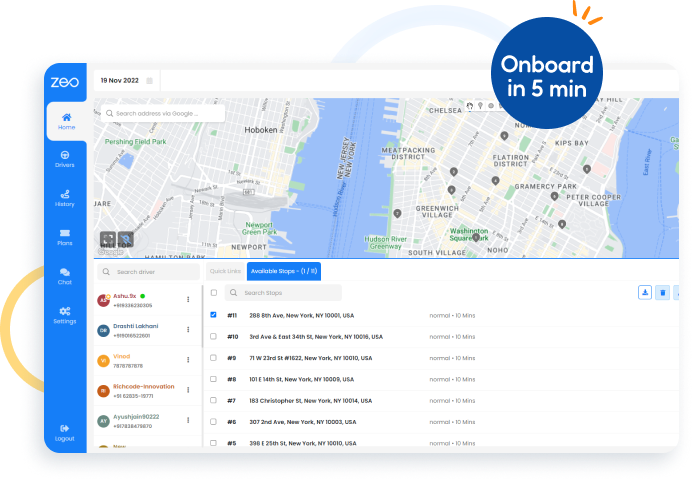Go to the Drivers page
Screen dimensions: 693x481
pos(65,159)
